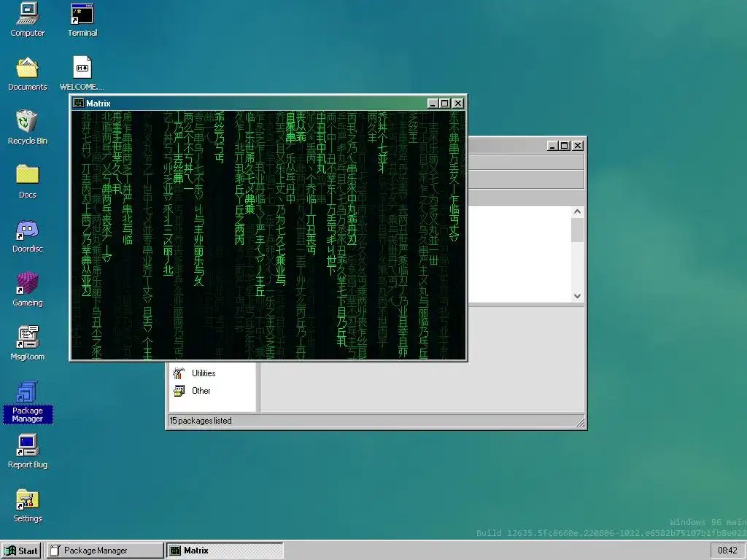Select the Package Manager desktop icon
The image size is (747, 560).
click(27, 402)
